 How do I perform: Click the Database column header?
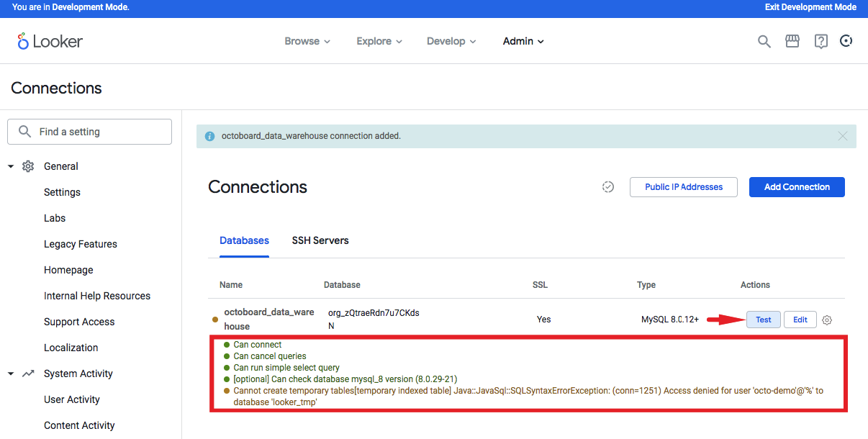pos(342,285)
